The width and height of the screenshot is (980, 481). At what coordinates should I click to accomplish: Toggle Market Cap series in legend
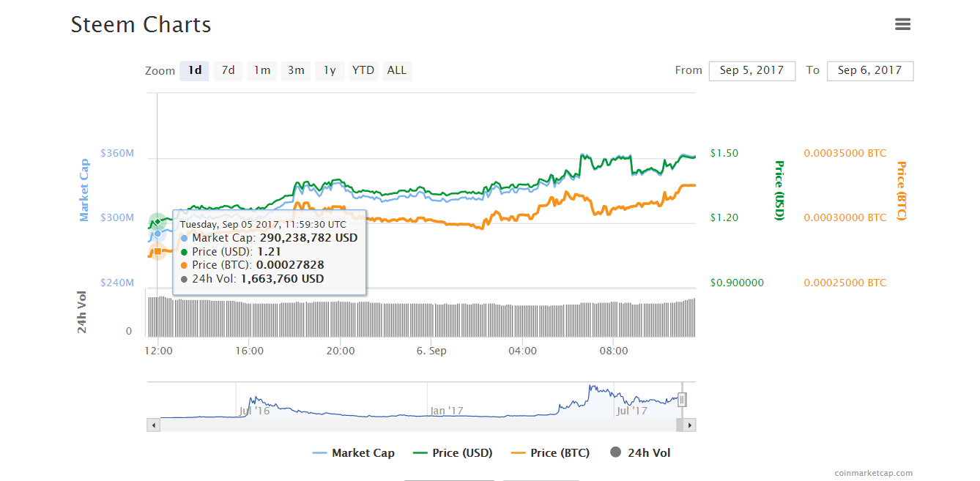click(x=354, y=453)
